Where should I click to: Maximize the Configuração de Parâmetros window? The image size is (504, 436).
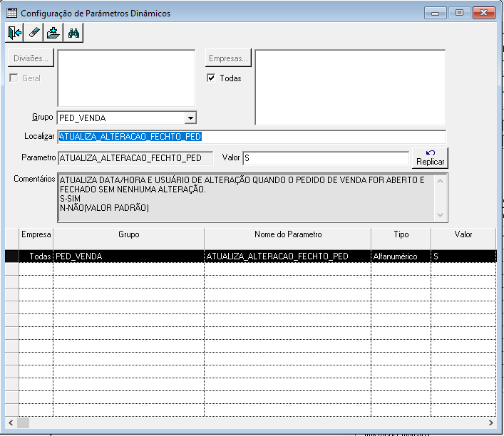[x=459, y=13]
